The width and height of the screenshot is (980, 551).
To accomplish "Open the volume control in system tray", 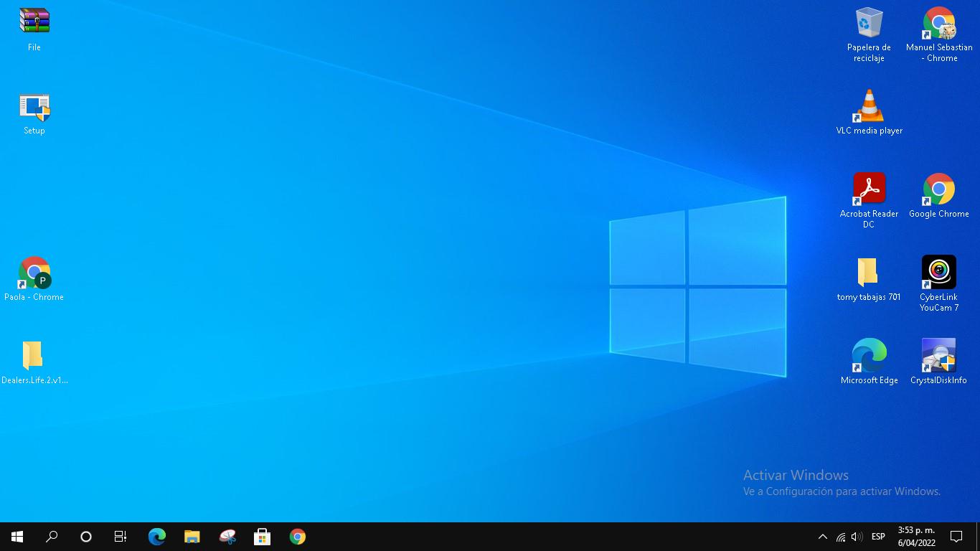I will click(857, 537).
